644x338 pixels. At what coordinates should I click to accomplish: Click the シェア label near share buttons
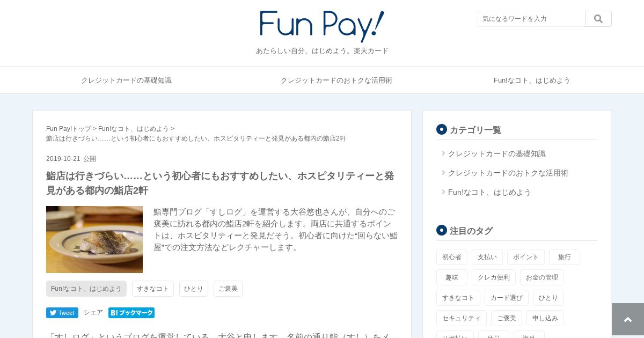tap(93, 312)
